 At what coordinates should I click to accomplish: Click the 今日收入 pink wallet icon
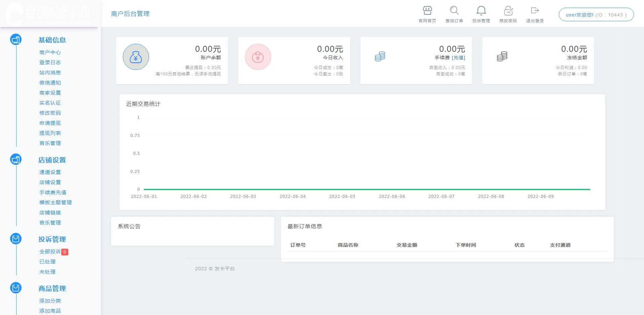258,57
